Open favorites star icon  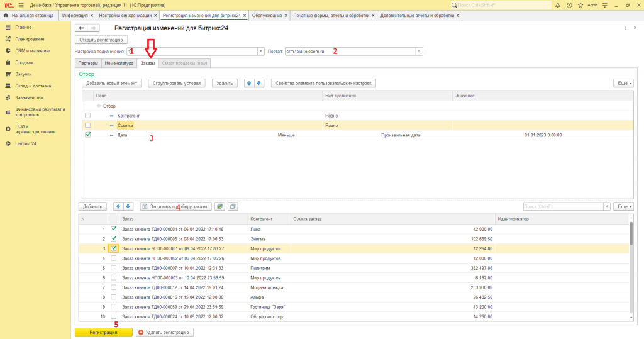coord(580,5)
